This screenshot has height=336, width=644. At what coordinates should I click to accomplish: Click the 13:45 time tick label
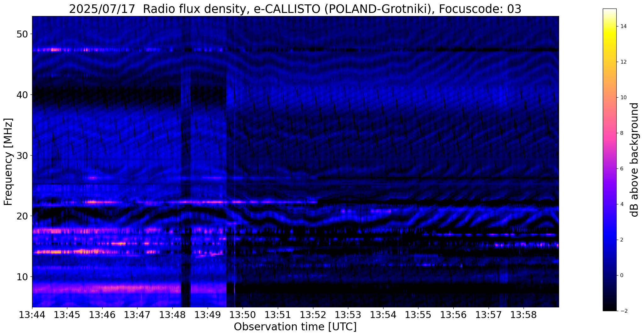(x=67, y=315)
